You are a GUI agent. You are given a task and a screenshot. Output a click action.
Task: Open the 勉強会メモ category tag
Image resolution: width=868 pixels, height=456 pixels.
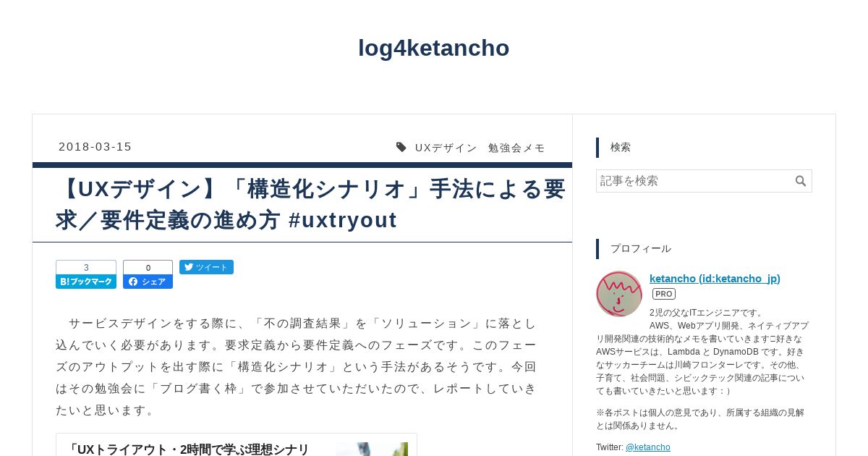click(x=516, y=148)
